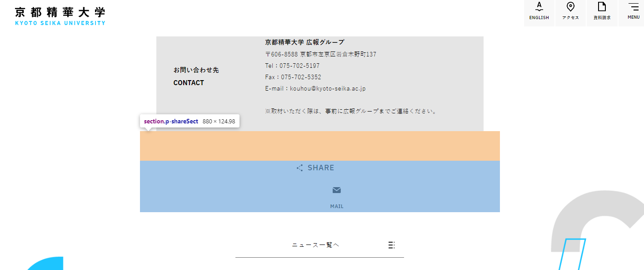This screenshot has width=644, height=270.
Task: Toggle the site language to English
Action: click(x=539, y=13)
